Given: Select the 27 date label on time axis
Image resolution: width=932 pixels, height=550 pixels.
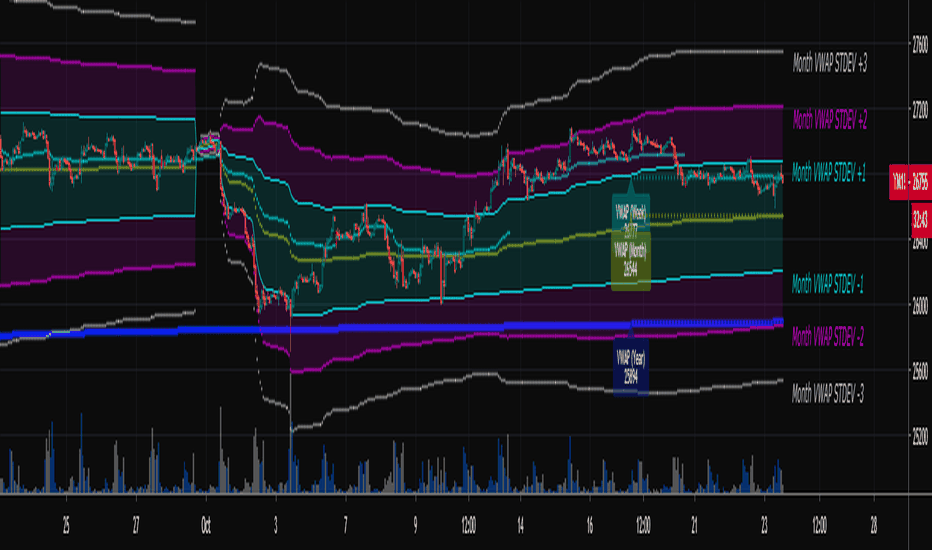Looking at the screenshot, I should pyautogui.click(x=136, y=525).
